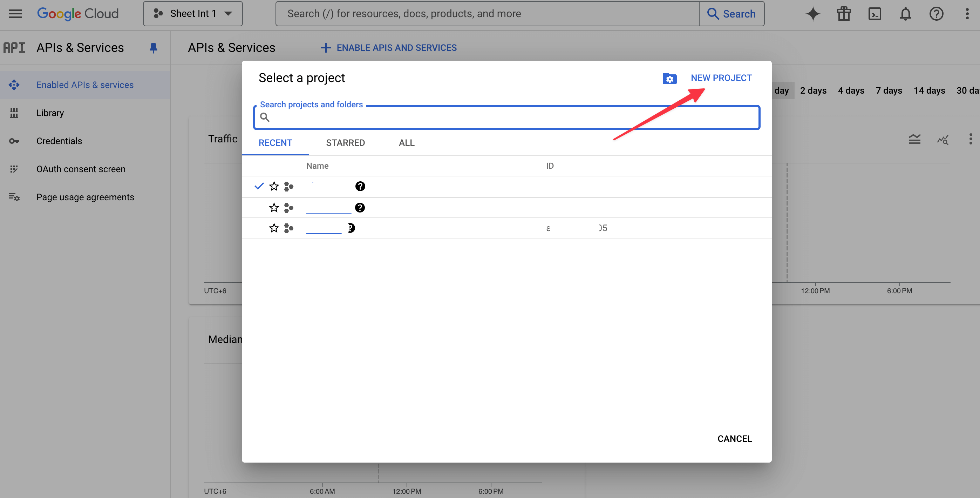Click the help icon on the checked project row
Viewport: 980px width, 498px height.
tap(360, 187)
